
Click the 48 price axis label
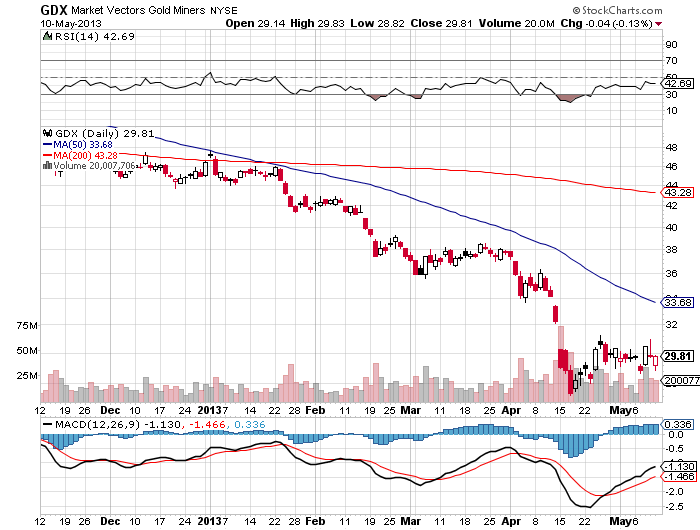click(x=671, y=147)
